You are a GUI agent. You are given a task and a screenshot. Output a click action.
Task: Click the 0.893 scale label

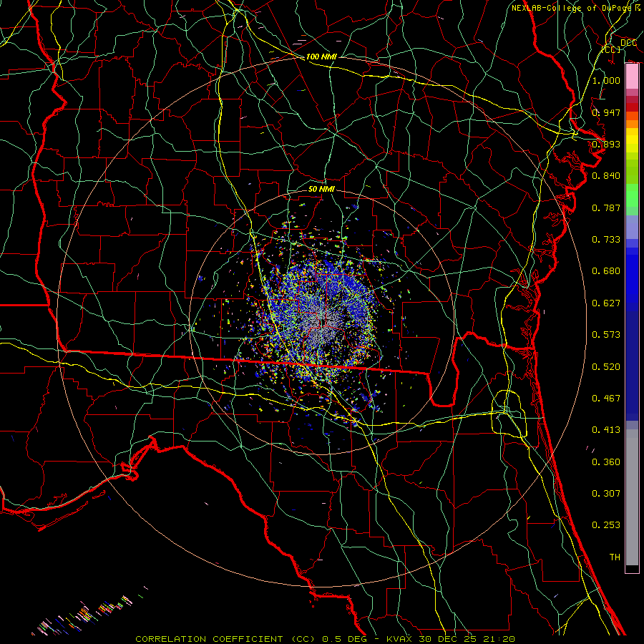coord(606,144)
